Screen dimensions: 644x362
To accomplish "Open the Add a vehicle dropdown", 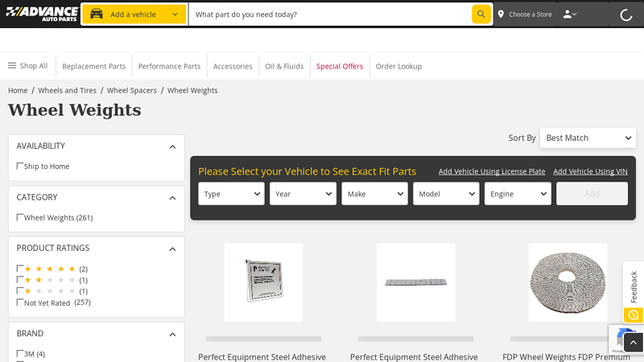I will pos(134,14).
